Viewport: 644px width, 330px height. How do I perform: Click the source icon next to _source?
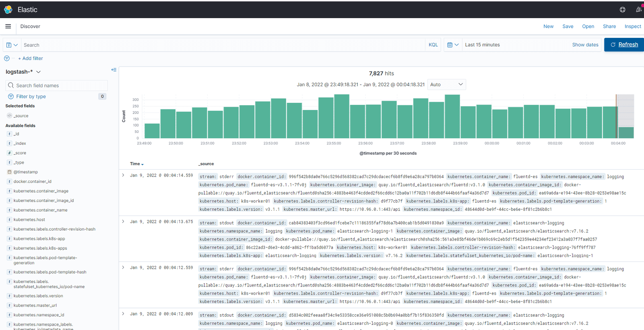[x=9, y=116]
